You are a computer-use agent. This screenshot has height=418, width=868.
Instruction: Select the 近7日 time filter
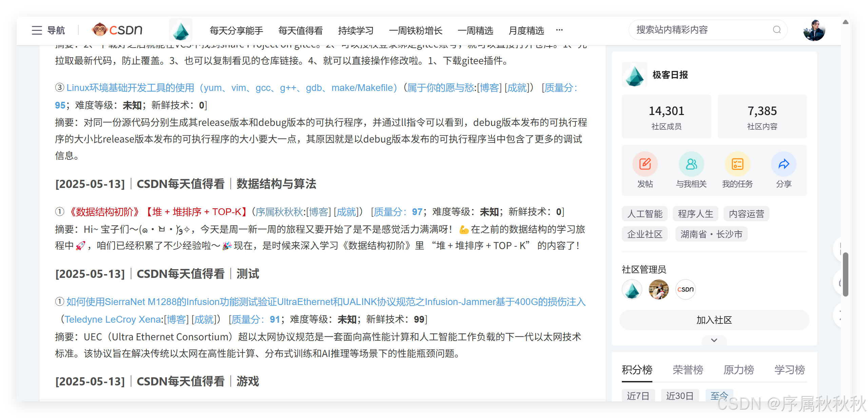[638, 396]
